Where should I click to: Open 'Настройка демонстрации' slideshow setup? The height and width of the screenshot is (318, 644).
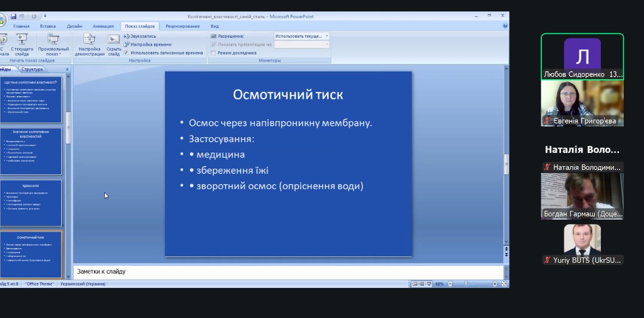[x=89, y=44]
